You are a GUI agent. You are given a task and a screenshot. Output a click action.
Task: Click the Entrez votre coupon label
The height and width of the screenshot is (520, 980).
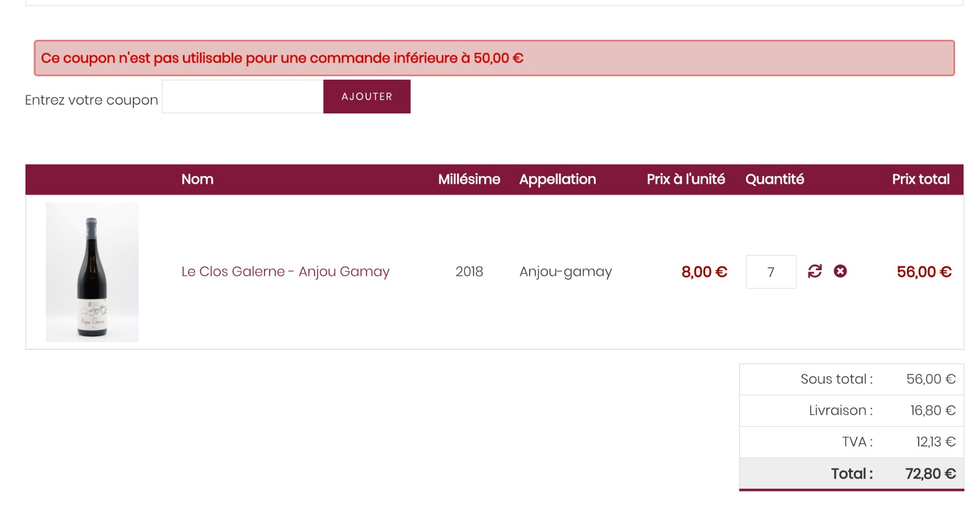click(x=91, y=100)
